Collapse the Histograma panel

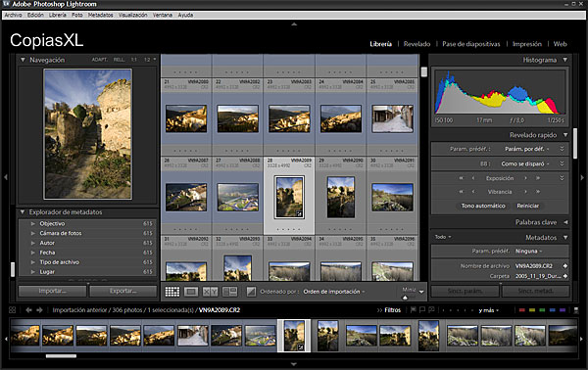click(565, 60)
